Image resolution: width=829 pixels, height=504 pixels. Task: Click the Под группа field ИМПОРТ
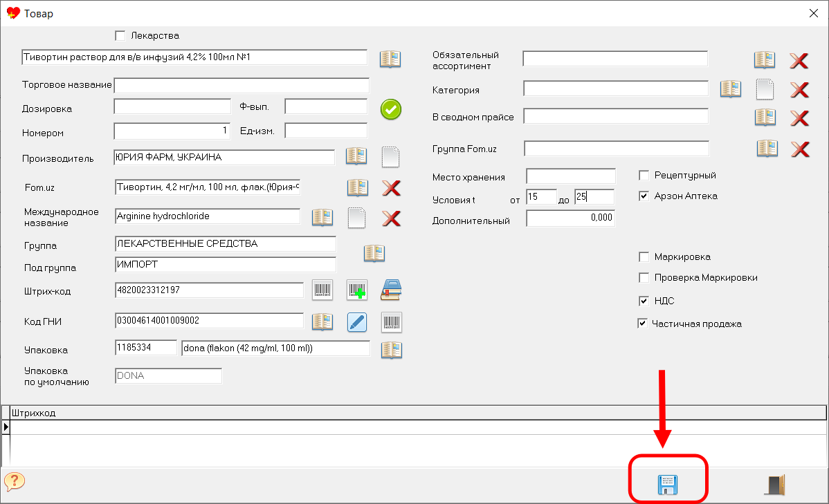pyautogui.click(x=226, y=264)
